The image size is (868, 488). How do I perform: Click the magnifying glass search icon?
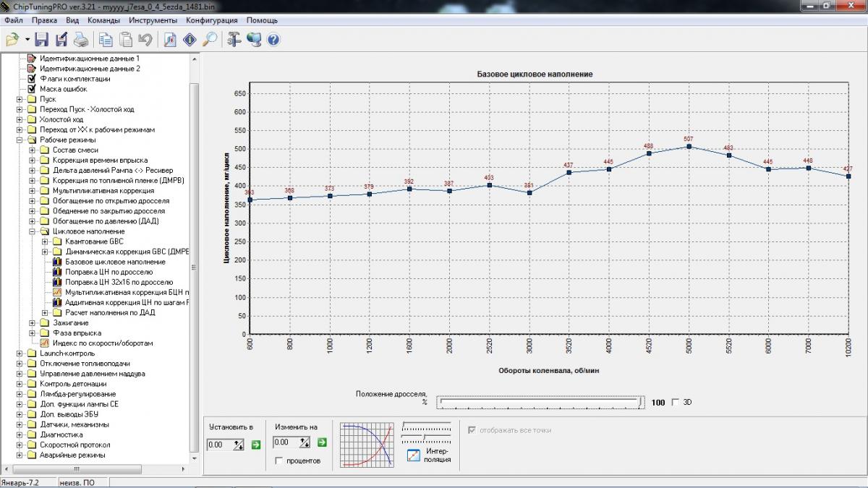pyautogui.click(x=210, y=39)
